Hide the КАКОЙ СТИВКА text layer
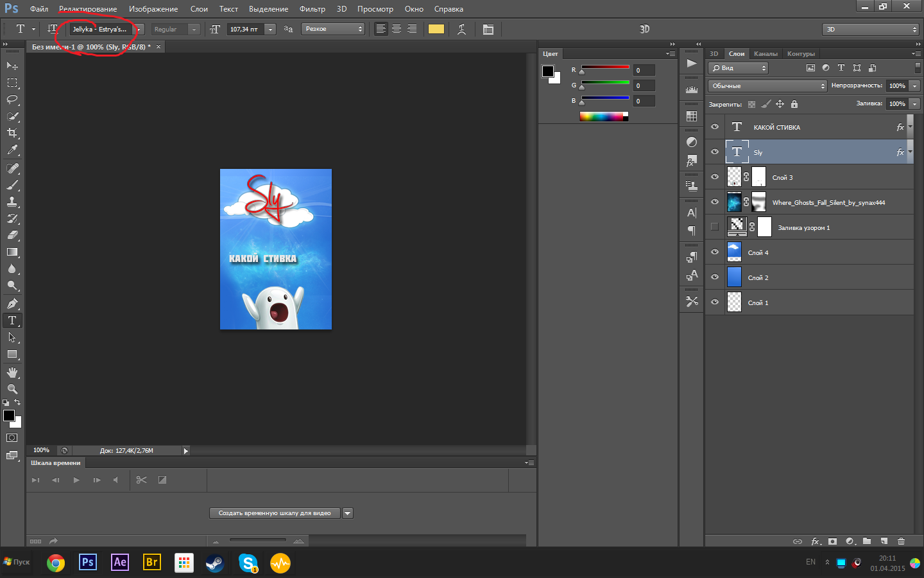 [x=715, y=127]
